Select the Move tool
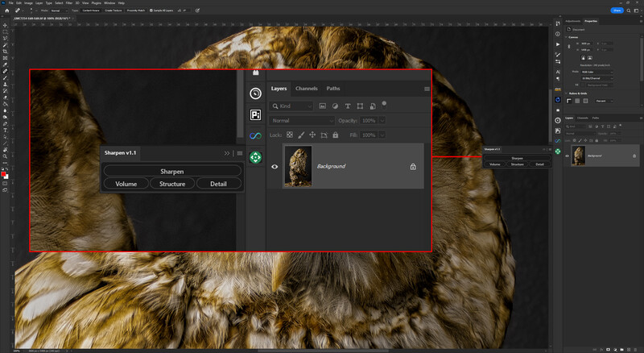This screenshot has width=644, height=353. tap(5, 25)
